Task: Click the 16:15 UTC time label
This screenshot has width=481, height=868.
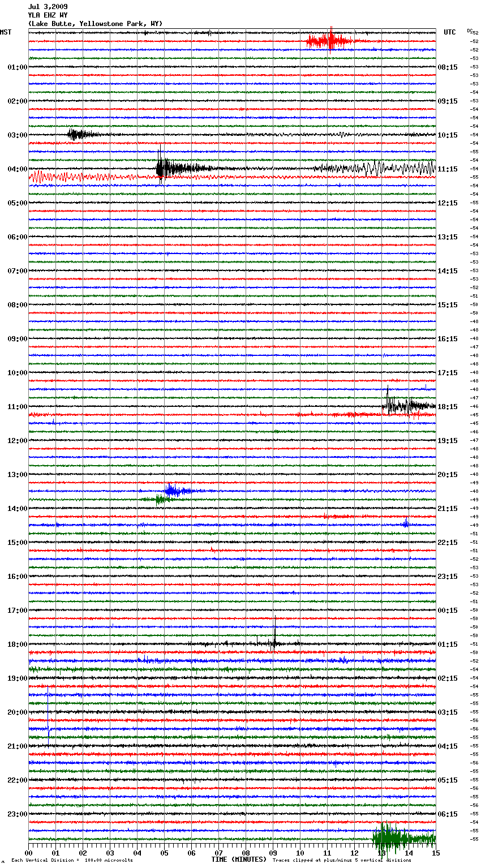Action: [448, 339]
